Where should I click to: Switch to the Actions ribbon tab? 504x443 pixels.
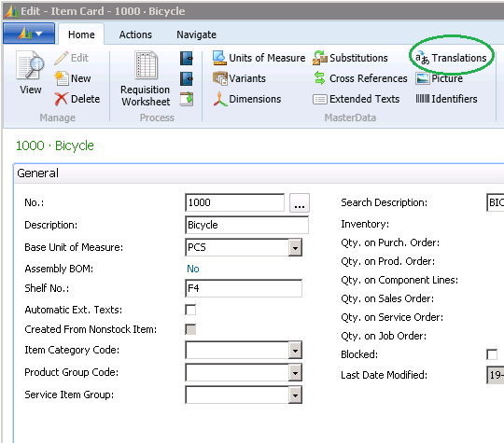(135, 35)
